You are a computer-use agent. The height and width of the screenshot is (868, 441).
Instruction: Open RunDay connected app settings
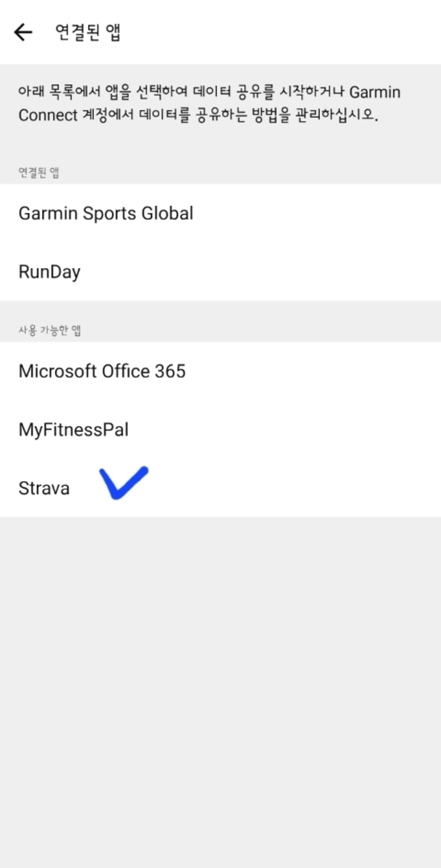[49, 272]
